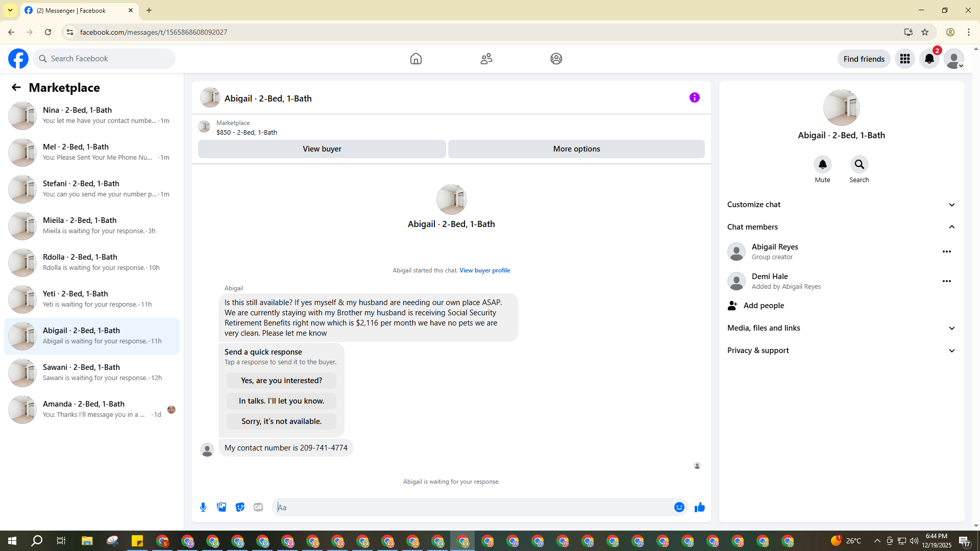
Task: Expand the Customize chat section
Action: [x=841, y=205]
